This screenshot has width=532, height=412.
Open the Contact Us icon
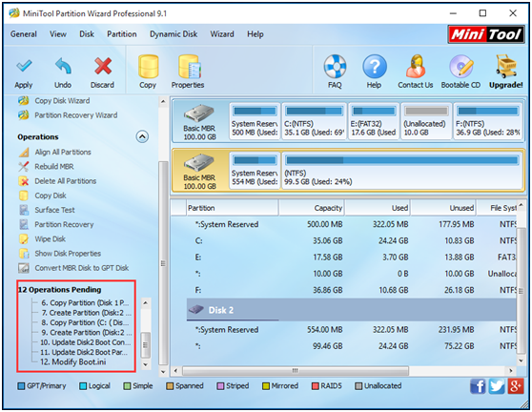[416, 72]
